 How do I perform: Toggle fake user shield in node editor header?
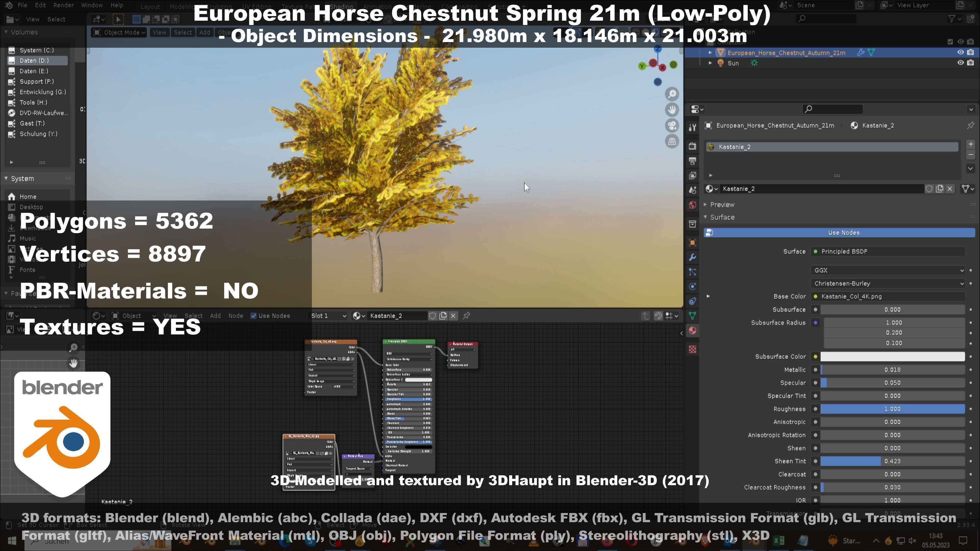coord(432,316)
